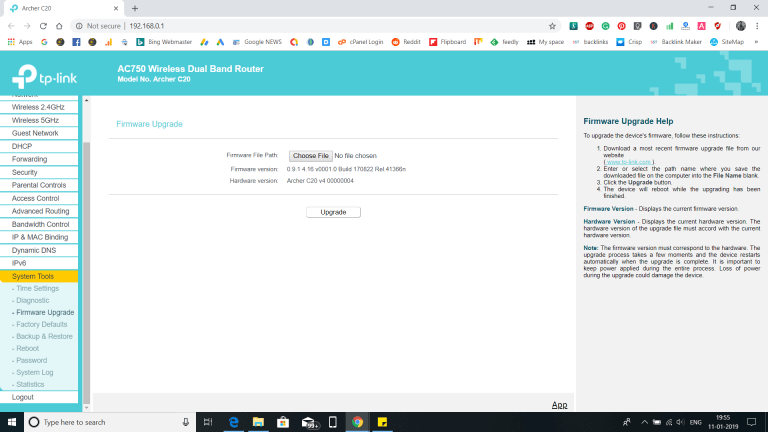Screen dimensions: 768x432
Task: Click the Windows Start button
Action: pyautogui.click(x=11, y=422)
